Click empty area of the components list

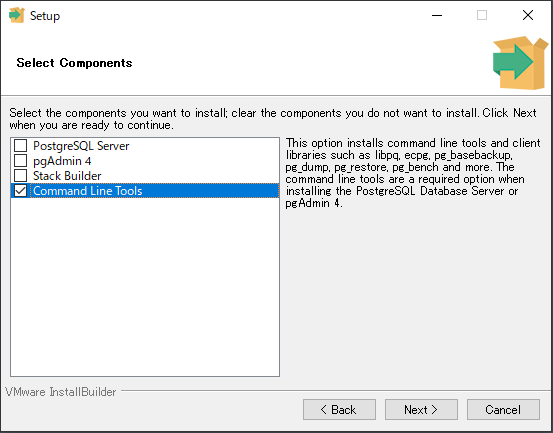[145, 286]
